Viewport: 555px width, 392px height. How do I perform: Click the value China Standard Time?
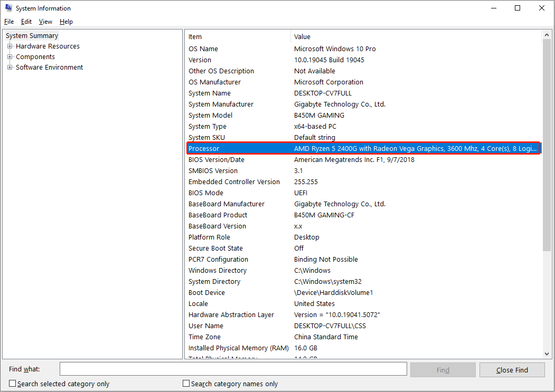point(326,337)
